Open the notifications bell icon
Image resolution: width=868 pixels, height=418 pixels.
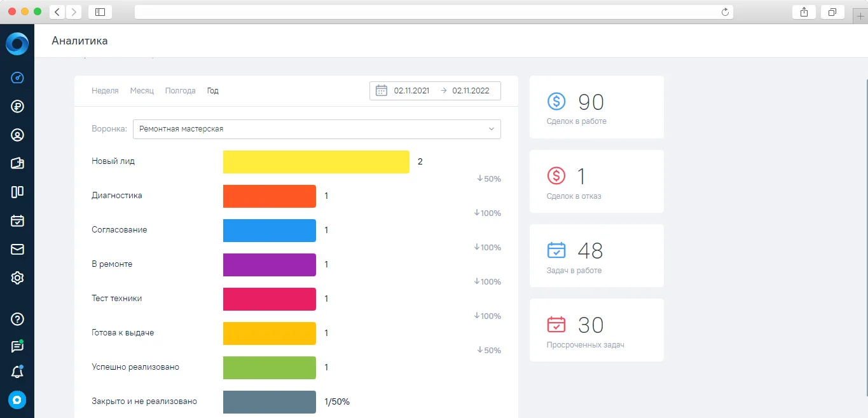17,372
